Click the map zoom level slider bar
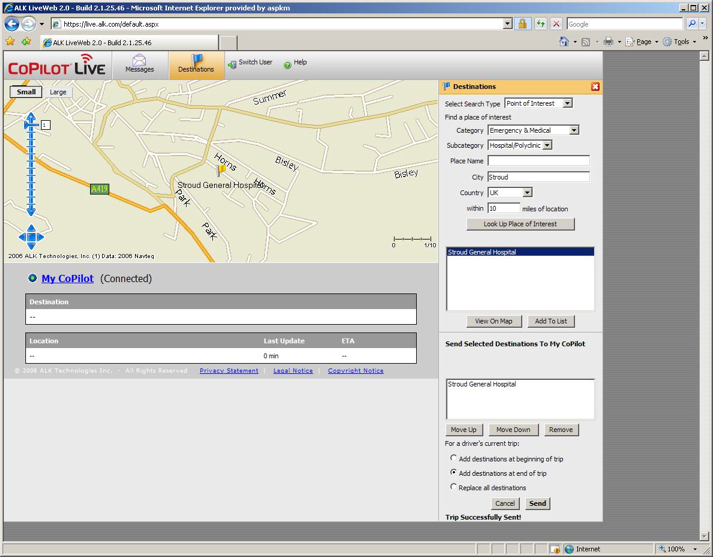This screenshot has width=713, height=557. [x=31, y=166]
